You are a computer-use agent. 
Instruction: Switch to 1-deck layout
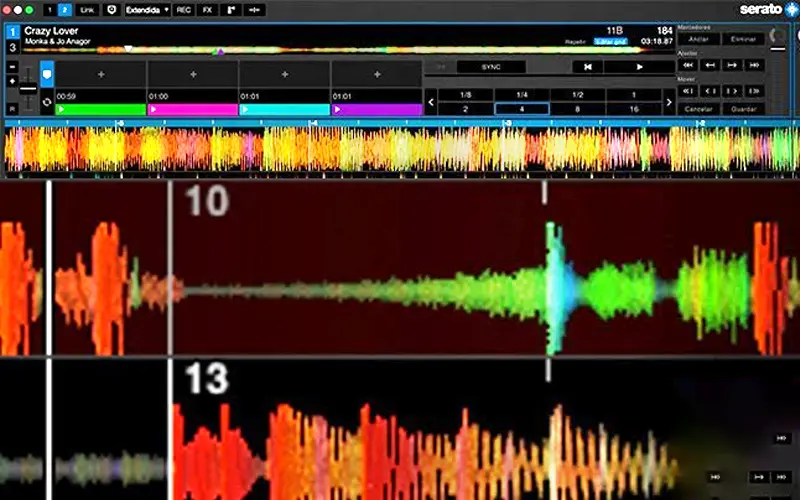[x=49, y=10]
